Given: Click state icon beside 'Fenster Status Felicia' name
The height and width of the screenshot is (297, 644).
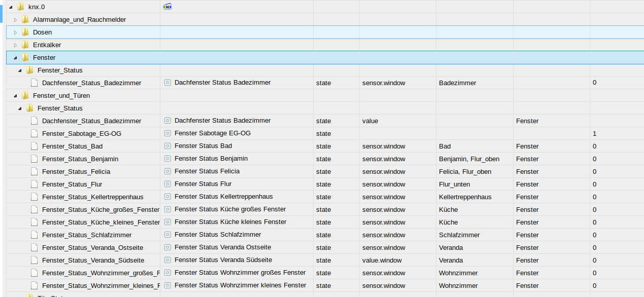Looking at the screenshot, I should point(167,171).
